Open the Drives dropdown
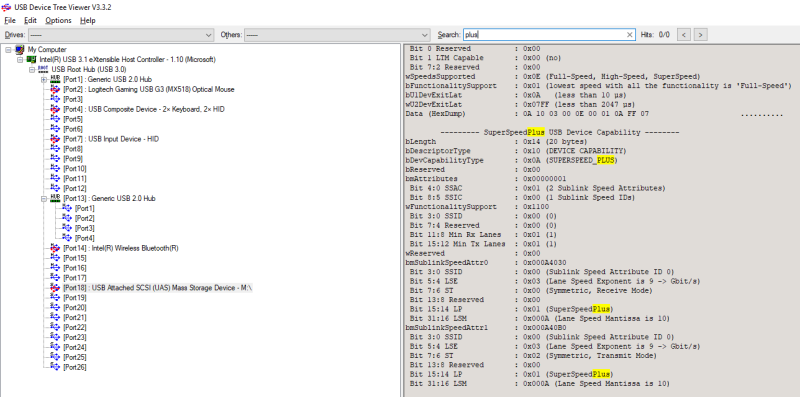This screenshot has height=397, width=800. tap(121, 35)
